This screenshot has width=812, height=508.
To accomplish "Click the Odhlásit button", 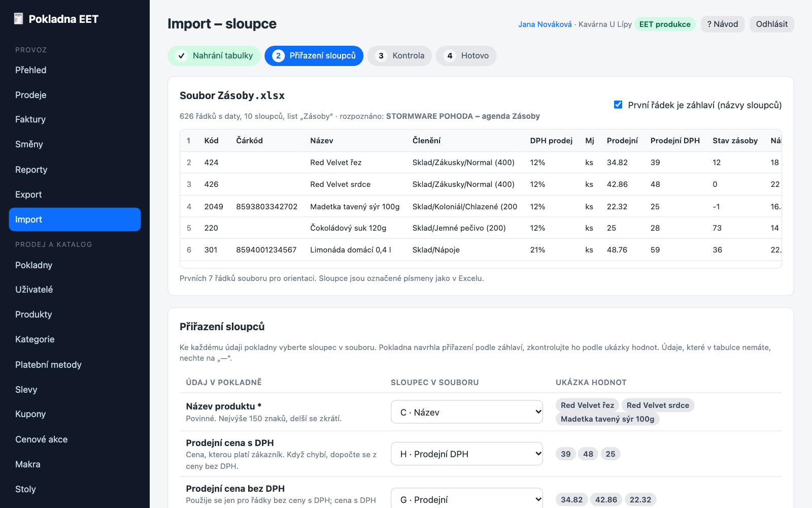I will tap(772, 24).
